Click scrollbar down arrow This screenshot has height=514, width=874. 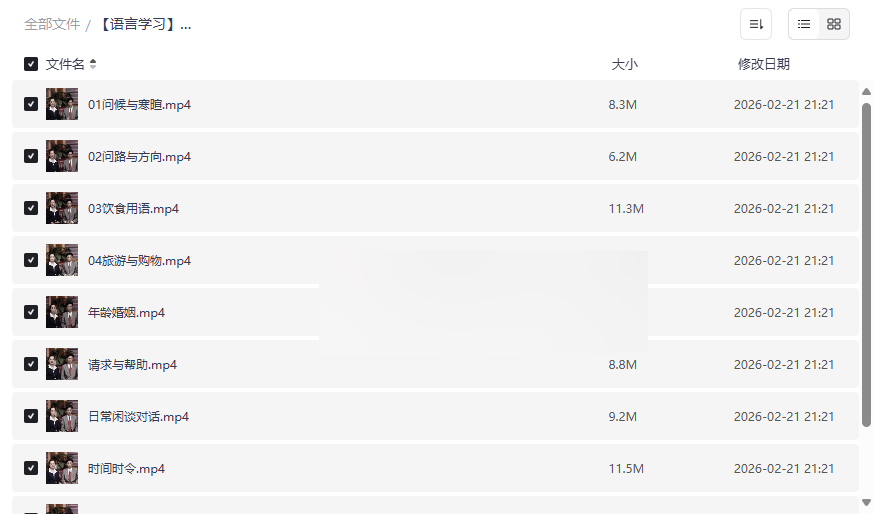(x=866, y=502)
